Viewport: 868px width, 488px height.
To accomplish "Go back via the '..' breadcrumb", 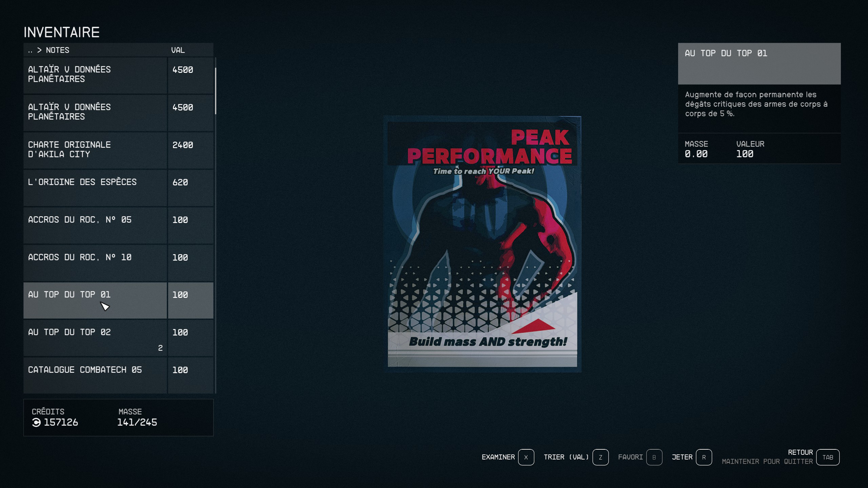I will pos(30,50).
